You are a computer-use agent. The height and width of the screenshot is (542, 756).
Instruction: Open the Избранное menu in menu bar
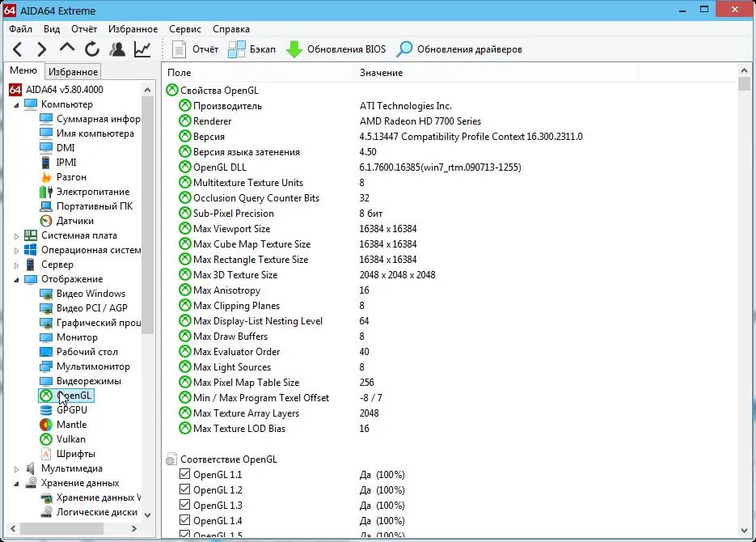tap(133, 29)
